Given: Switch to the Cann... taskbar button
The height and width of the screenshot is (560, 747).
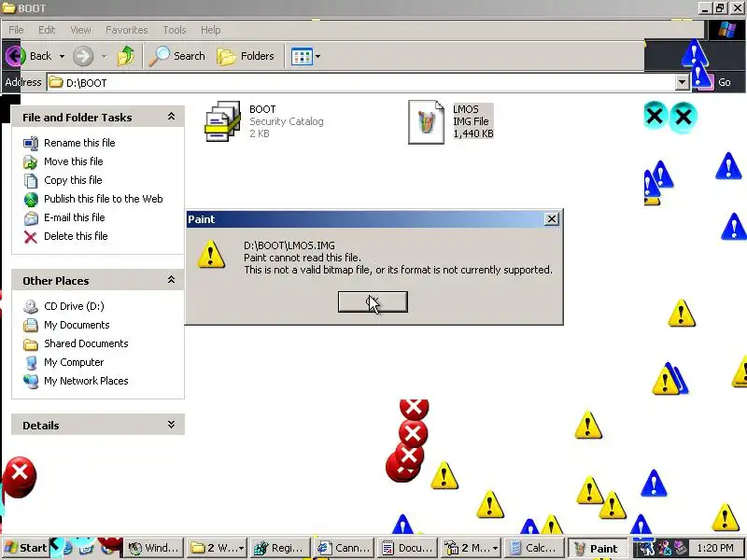Looking at the screenshot, I should 343,548.
